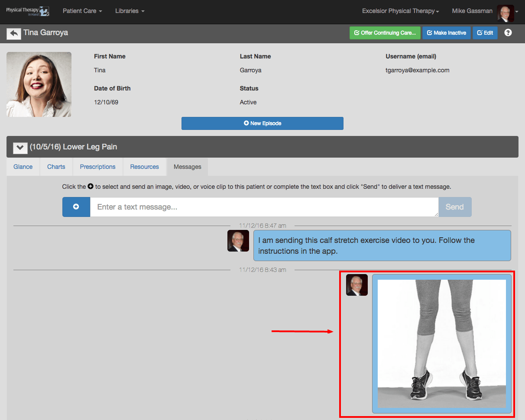Viewport: 525px width, 420px height.
Task: Switch to the Glance tab
Action: (x=23, y=167)
